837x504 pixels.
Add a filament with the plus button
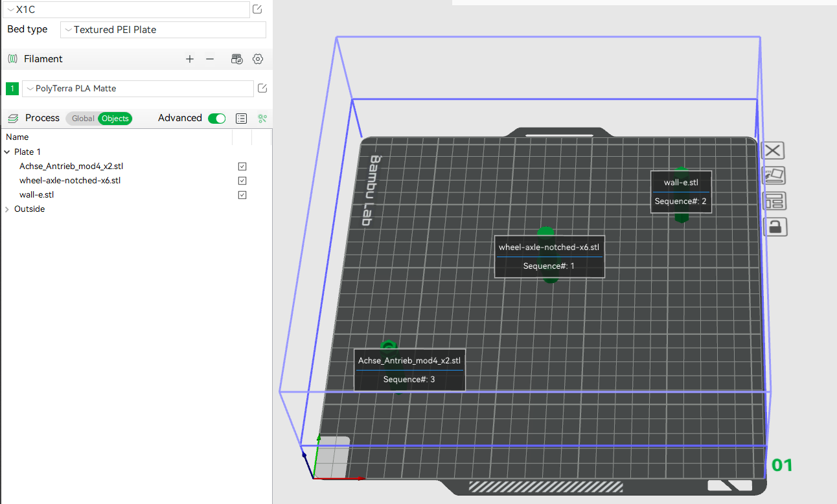[x=189, y=59]
